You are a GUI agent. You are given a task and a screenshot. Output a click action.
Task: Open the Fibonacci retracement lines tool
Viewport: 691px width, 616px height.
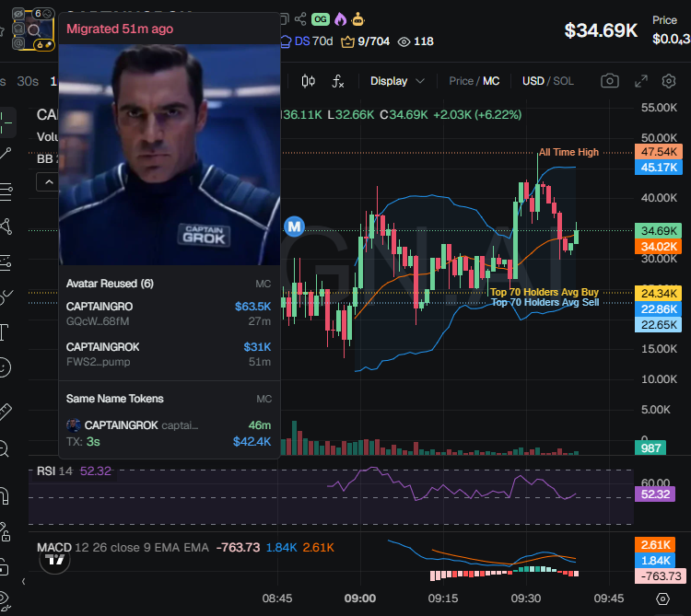(x=6, y=192)
